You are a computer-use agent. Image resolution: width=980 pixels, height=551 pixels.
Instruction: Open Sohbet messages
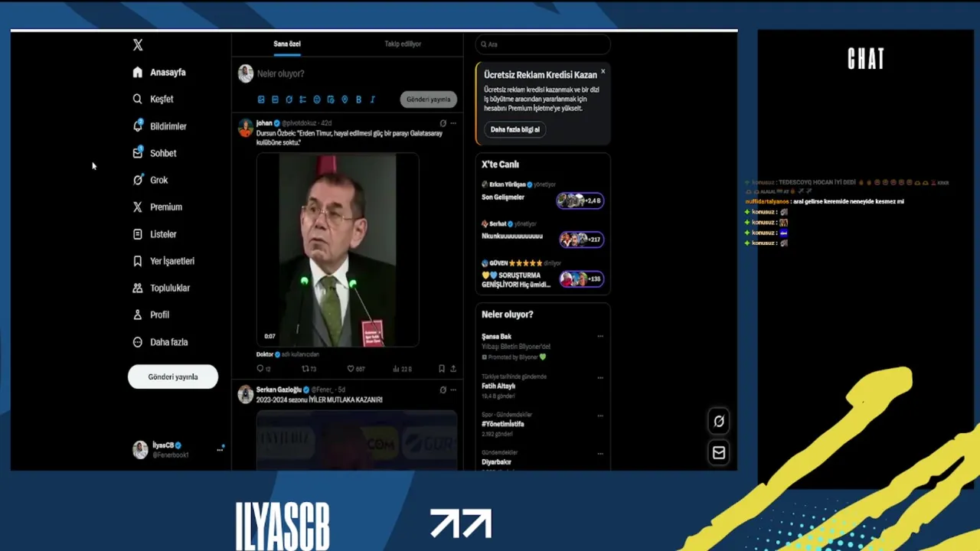tap(155, 153)
